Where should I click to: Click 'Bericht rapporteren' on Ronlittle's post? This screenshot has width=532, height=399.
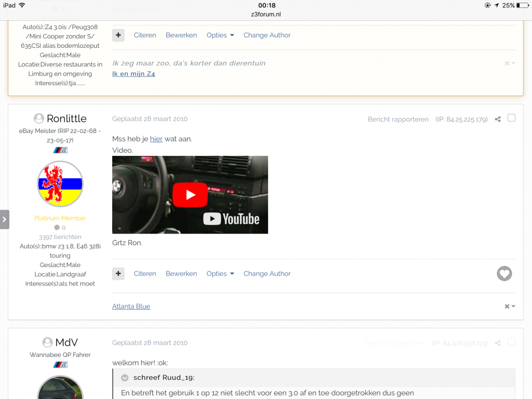[398, 119]
